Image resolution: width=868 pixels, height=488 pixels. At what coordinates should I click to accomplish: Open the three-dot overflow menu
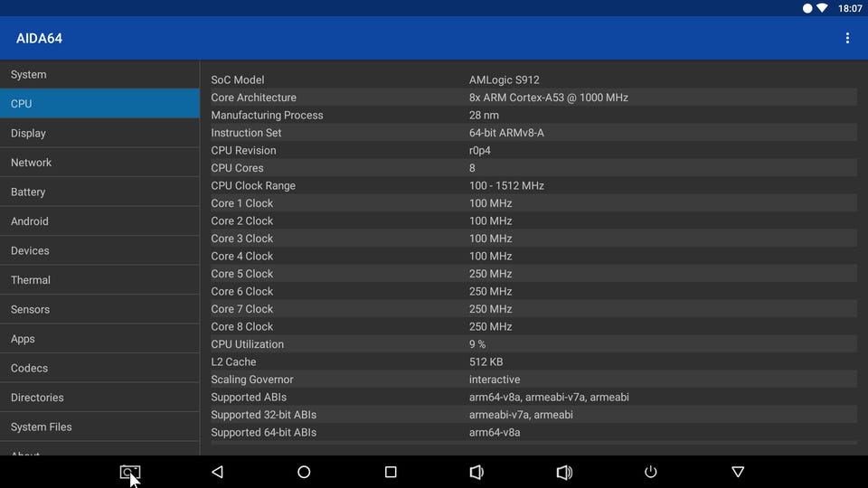[847, 38]
